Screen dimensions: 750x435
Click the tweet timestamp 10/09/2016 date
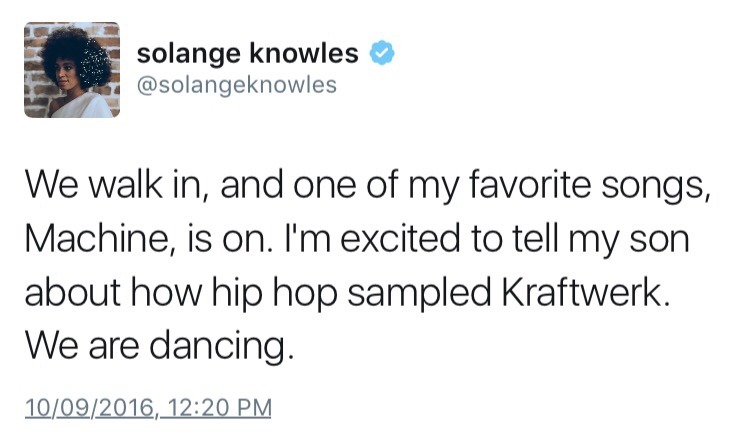point(87,407)
